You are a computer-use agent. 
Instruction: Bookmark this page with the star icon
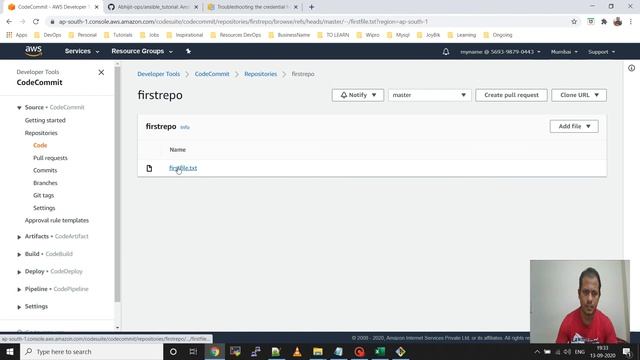pos(574,22)
